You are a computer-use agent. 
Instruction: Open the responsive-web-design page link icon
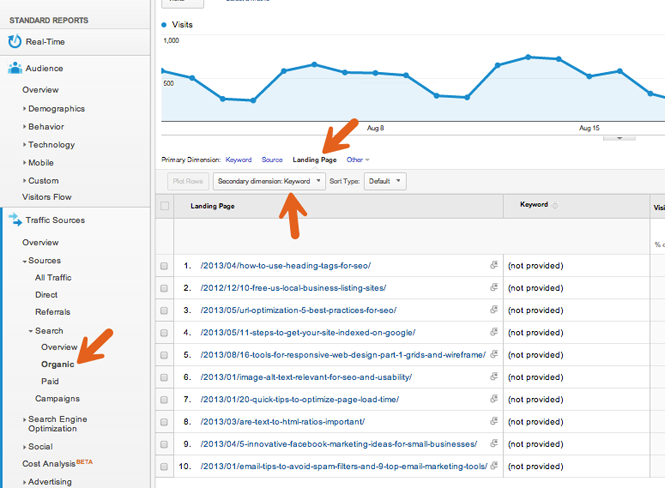(494, 354)
